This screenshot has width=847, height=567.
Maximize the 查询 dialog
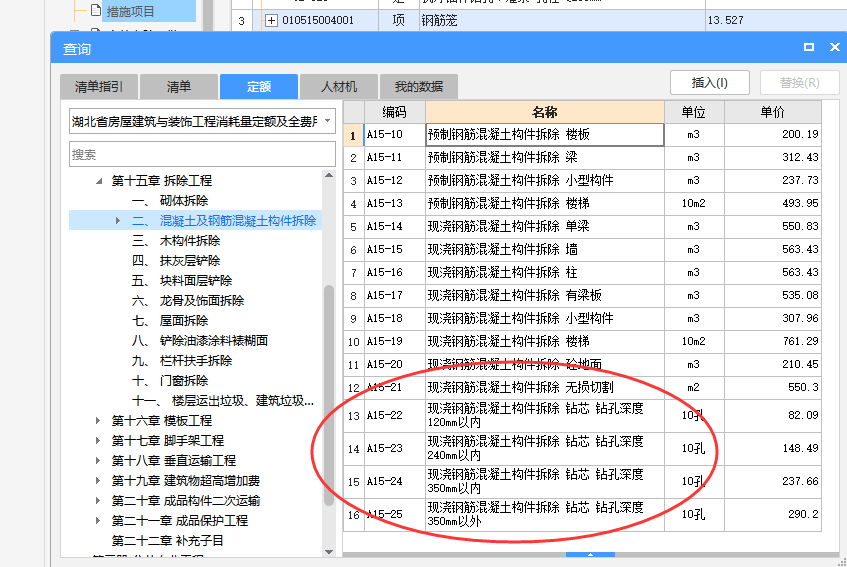809,48
